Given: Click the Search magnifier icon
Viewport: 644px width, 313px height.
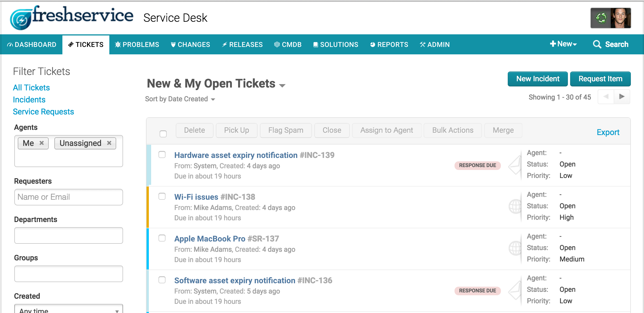Looking at the screenshot, I should (597, 44).
